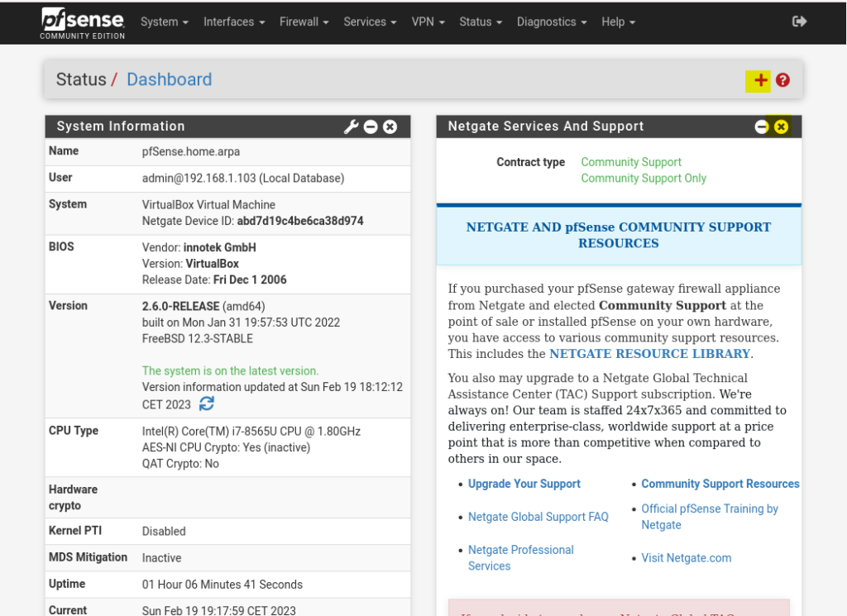Screen dimensions: 847x616
Task: Click the user admin@192.168.1.103 value
Action: click(x=243, y=178)
